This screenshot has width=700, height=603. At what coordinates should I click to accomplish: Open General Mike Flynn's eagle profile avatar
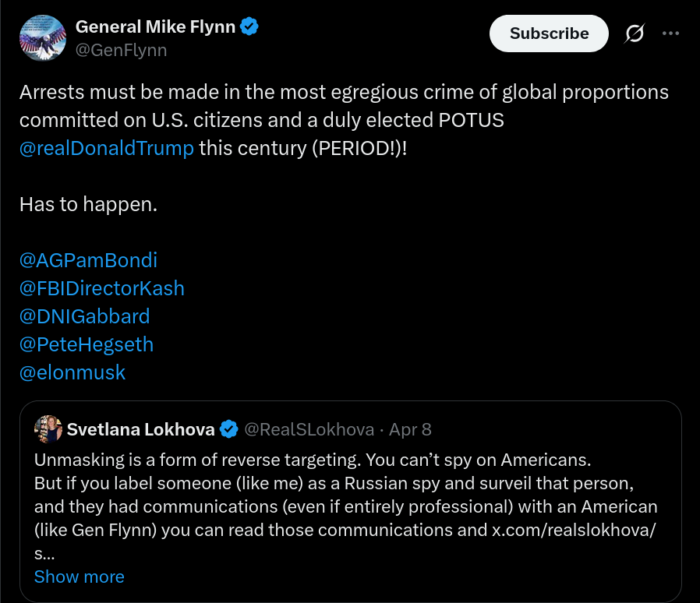[43, 38]
